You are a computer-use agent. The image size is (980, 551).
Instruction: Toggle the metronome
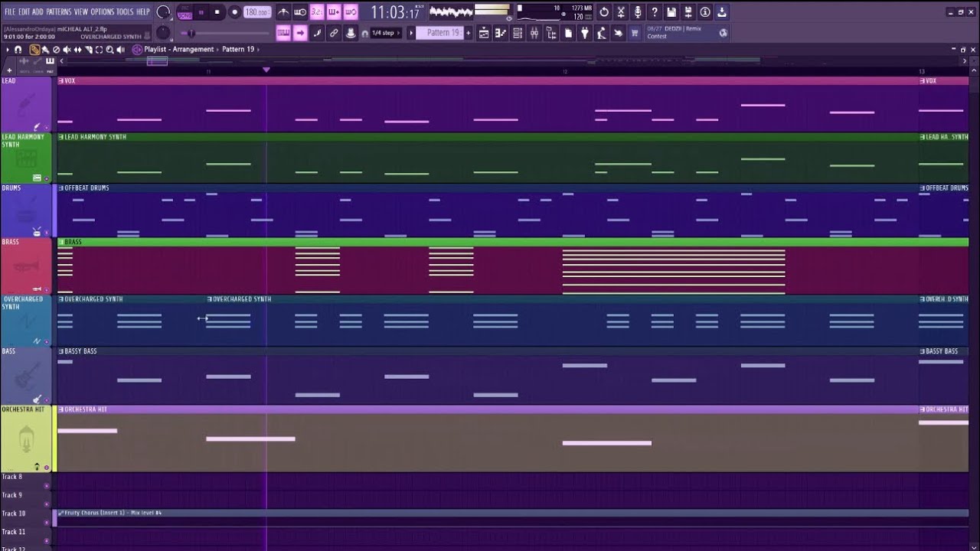[283, 12]
